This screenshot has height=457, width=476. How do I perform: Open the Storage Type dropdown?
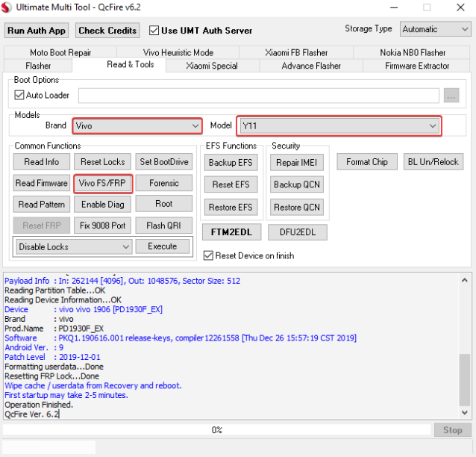click(435, 29)
